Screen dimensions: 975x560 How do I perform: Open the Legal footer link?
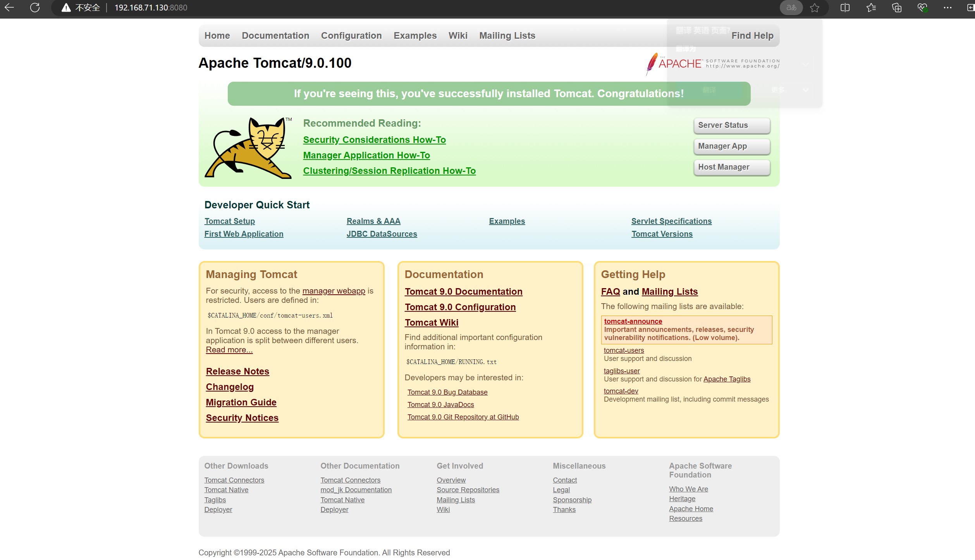(x=561, y=490)
